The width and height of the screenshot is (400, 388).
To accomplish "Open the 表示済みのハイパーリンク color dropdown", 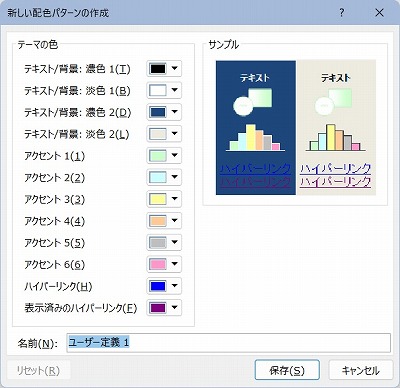I will (164, 307).
